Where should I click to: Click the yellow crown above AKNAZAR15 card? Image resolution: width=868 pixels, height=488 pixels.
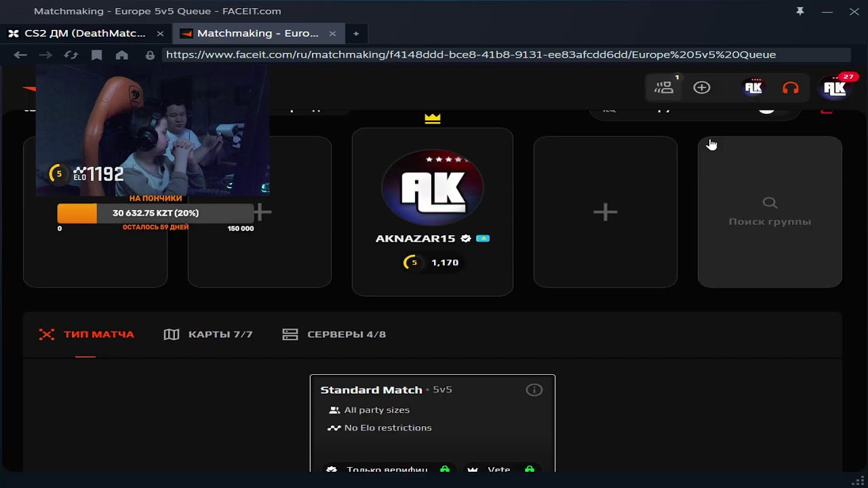433,119
